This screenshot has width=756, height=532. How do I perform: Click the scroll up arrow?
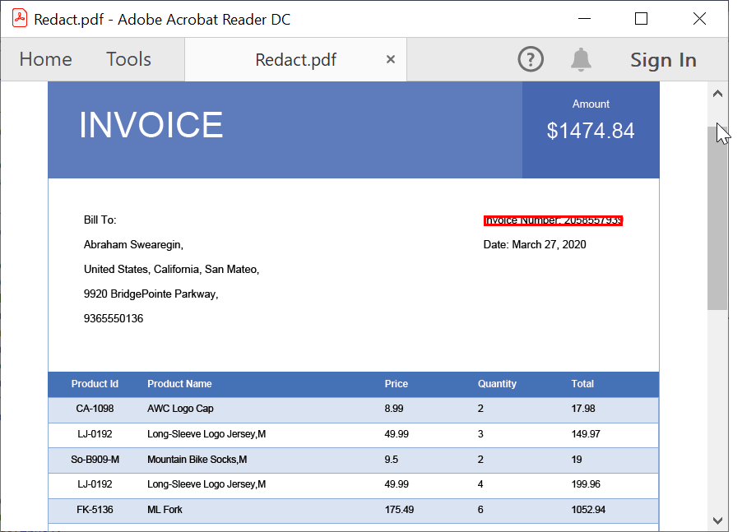717,94
